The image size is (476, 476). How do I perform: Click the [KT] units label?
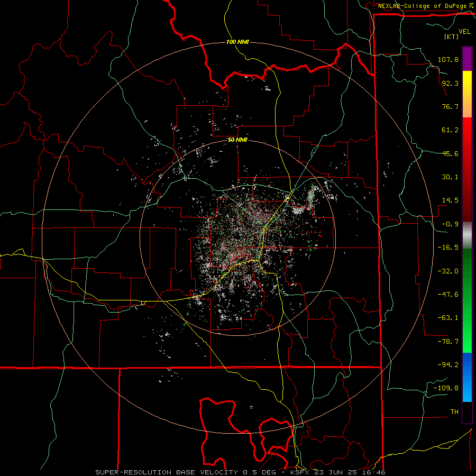tap(451, 36)
